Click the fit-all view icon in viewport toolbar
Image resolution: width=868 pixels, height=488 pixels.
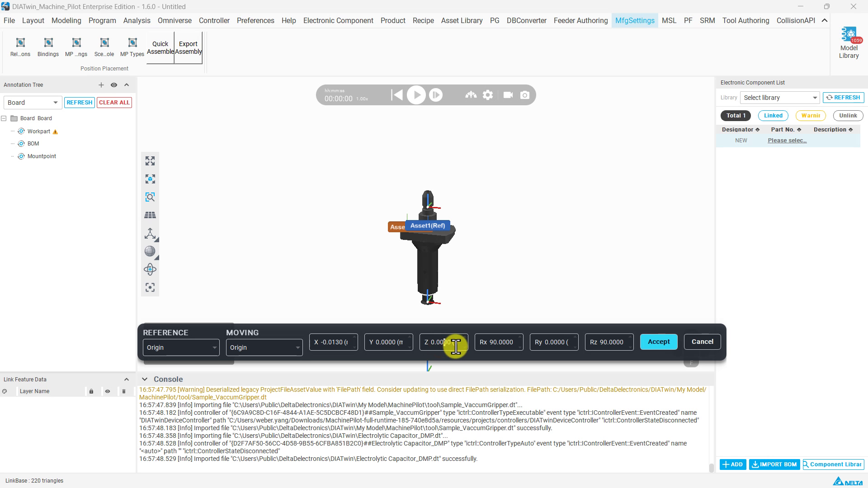click(x=150, y=161)
